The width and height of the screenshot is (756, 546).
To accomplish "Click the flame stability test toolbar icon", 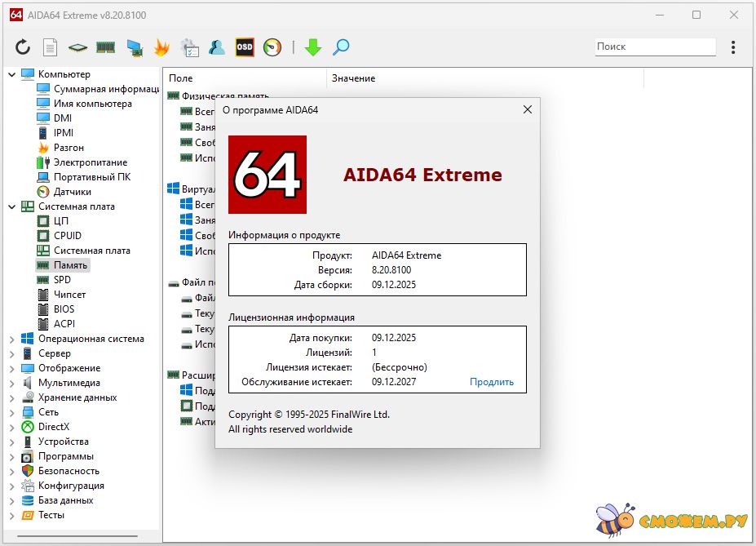I will [161, 47].
